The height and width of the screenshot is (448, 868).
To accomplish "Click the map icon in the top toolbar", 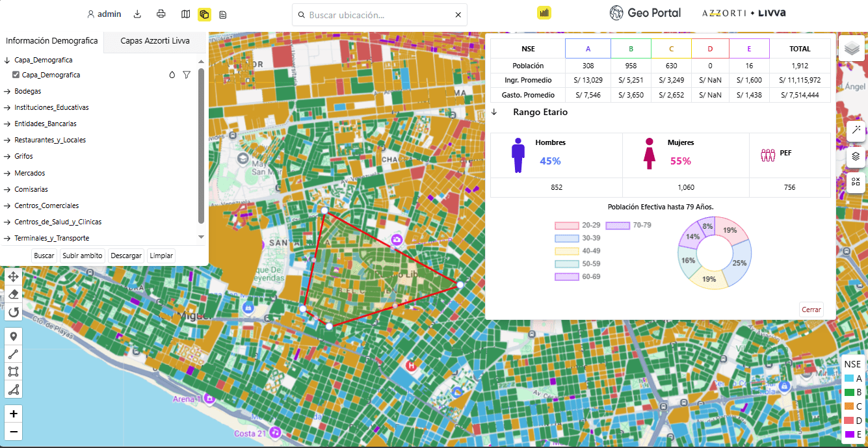I will tap(185, 13).
